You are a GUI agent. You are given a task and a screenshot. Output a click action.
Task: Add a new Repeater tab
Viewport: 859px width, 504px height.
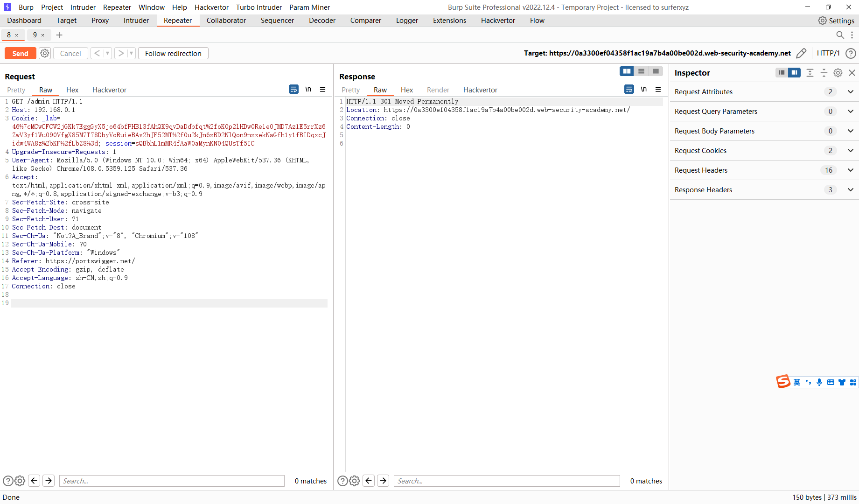click(x=59, y=35)
